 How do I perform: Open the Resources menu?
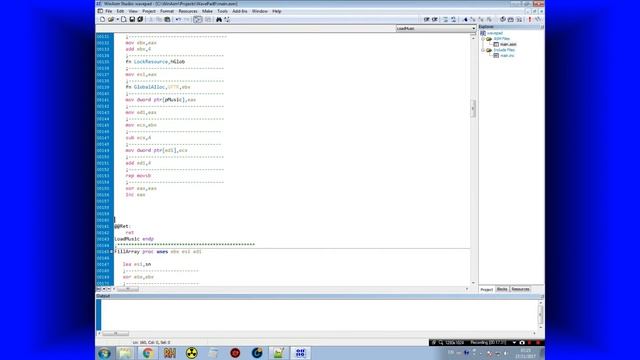click(188, 11)
